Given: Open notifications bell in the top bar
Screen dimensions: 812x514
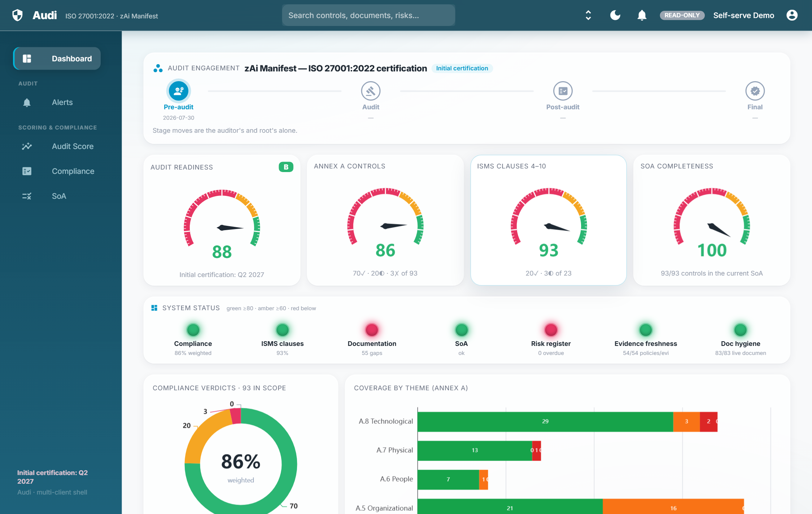Looking at the screenshot, I should 642,15.
